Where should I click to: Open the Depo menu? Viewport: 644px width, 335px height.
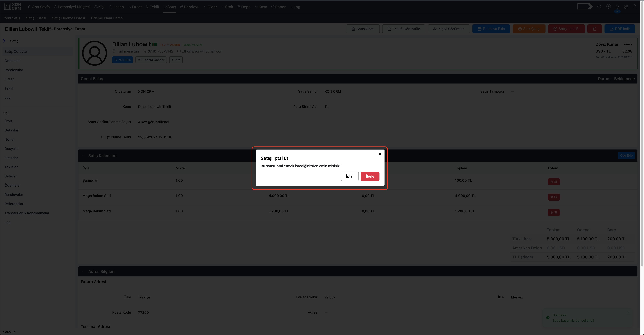[x=244, y=7]
